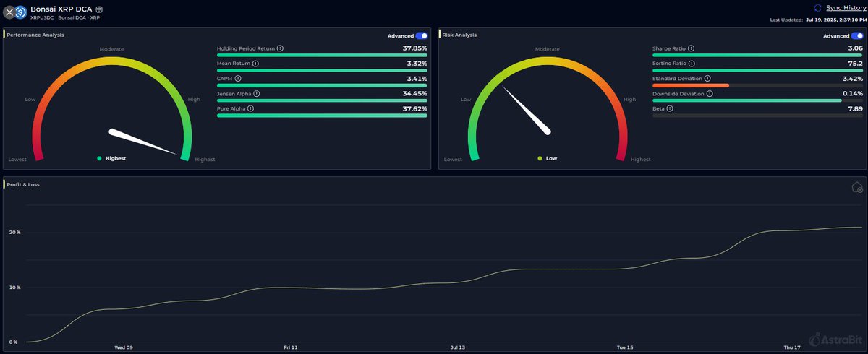The width and height of the screenshot is (868, 354).
Task: Click 'Moderate' label on Performance gauge
Action: point(111,49)
